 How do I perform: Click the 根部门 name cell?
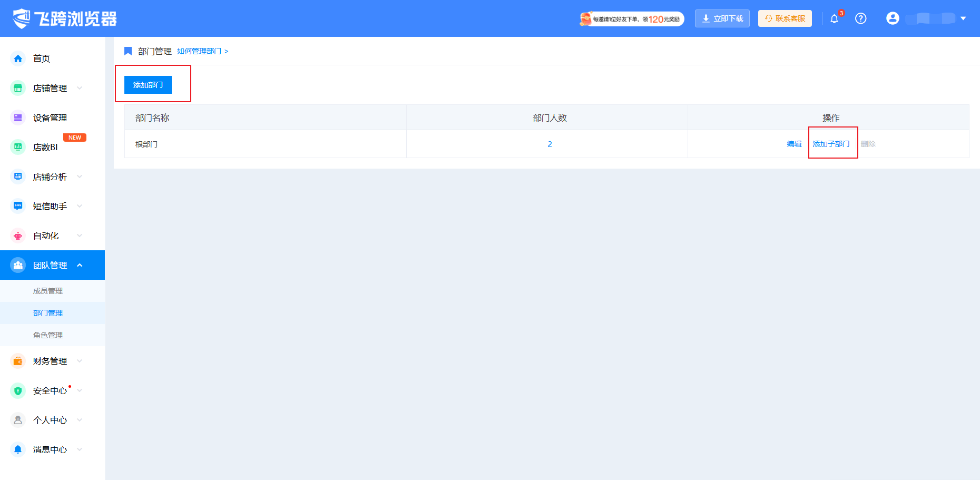click(x=266, y=144)
